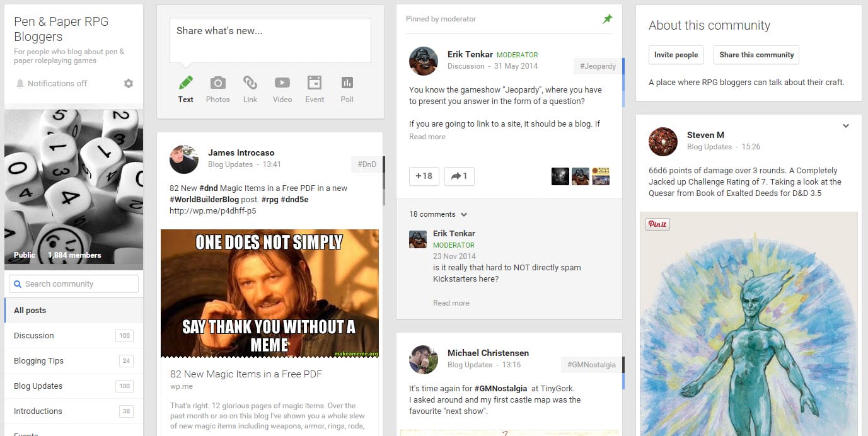Click the Search community field
The height and width of the screenshot is (436, 868).
74,284
